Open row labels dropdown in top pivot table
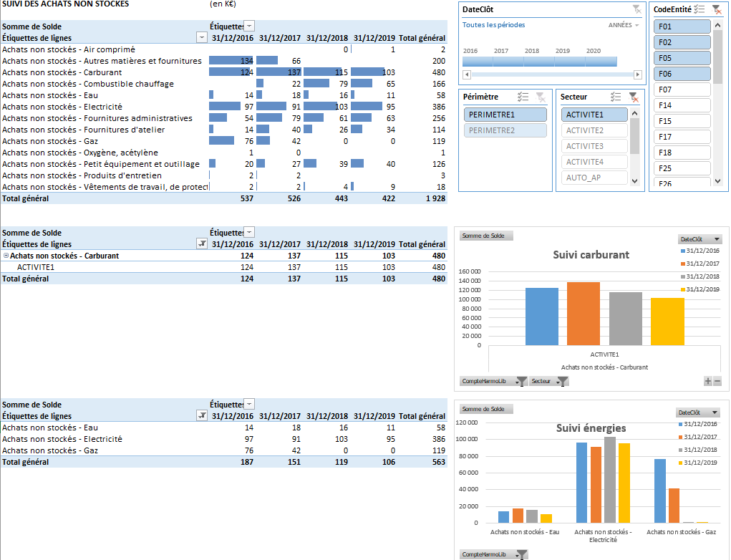The width and height of the screenshot is (731, 560). click(201, 38)
